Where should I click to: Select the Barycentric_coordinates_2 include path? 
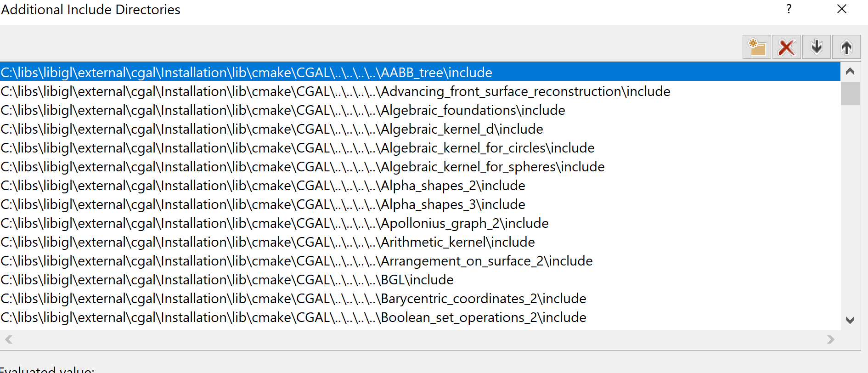coord(293,298)
